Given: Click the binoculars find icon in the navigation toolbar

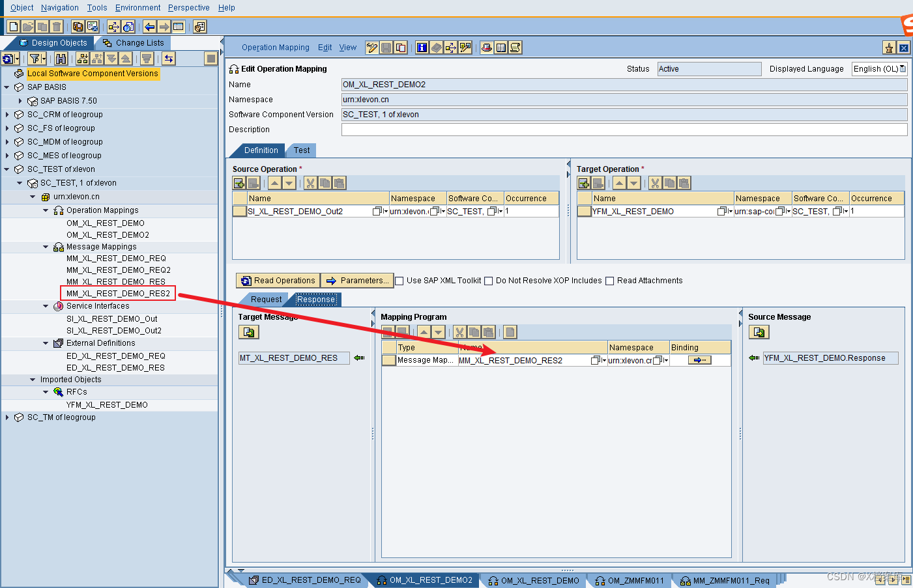Looking at the screenshot, I should click(x=61, y=59).
